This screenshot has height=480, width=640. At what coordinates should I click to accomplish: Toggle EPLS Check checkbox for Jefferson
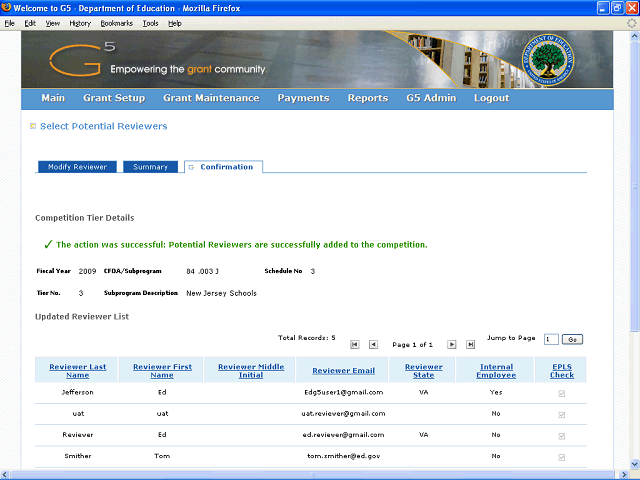click(x=562, y=393)
